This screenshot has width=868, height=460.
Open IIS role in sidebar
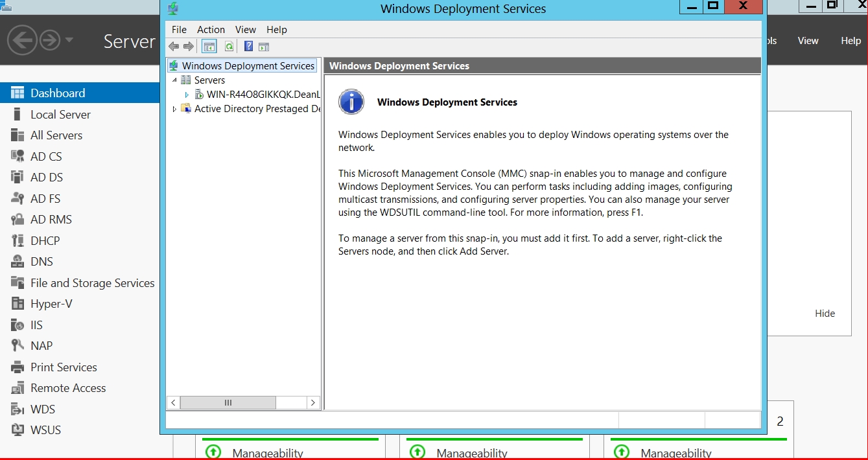tap(80, 325)
